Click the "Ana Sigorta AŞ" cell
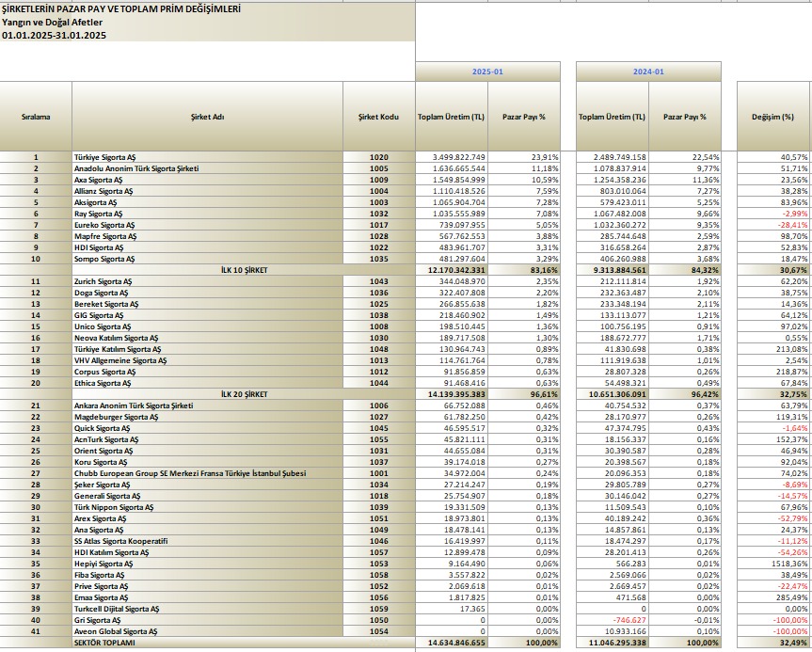 (207, 531)
